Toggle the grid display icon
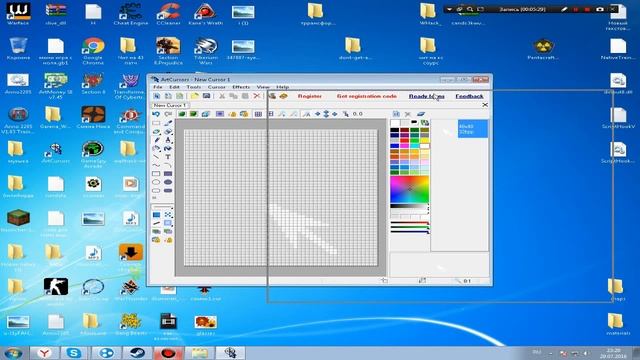Screen dimensions: 640x360 tap(258, 114)
